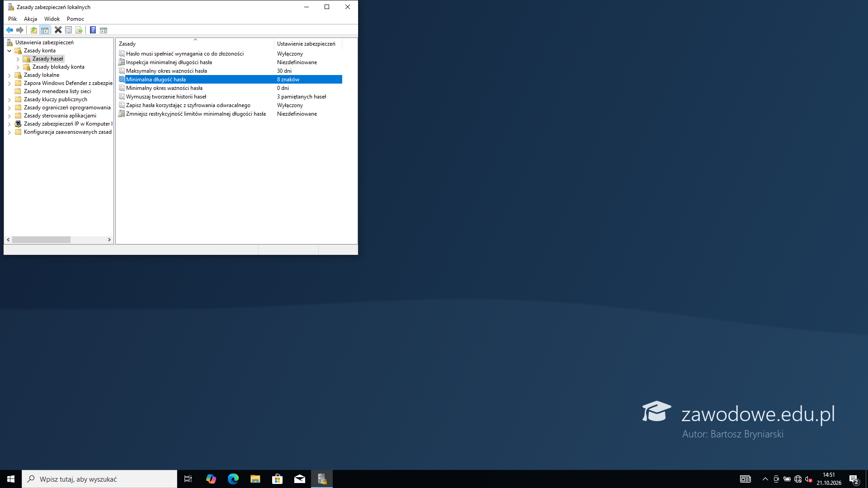Open Microsoft Store from the taskbar
The height and width of the screenshot is (488, 868).
click(278, 479)
